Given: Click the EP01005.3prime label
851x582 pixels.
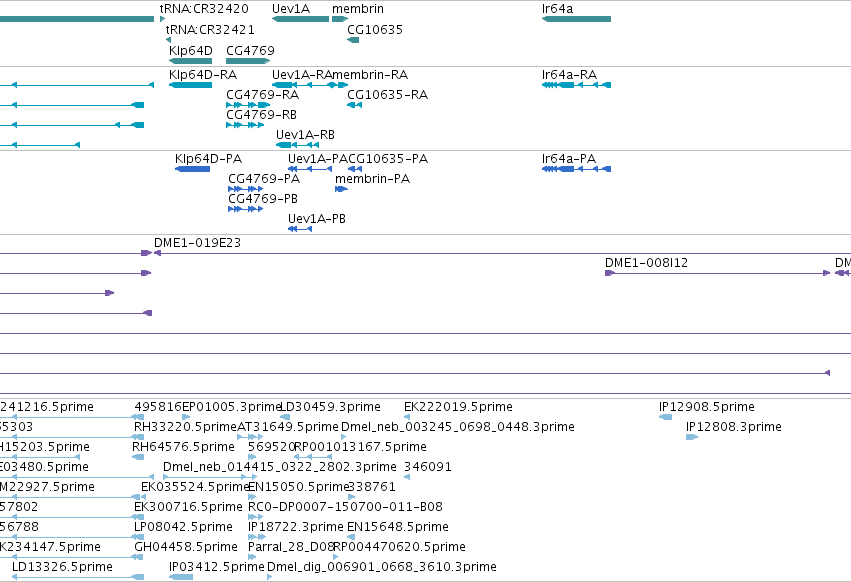Looking at the screenshot, I should [x=232, y=407].
